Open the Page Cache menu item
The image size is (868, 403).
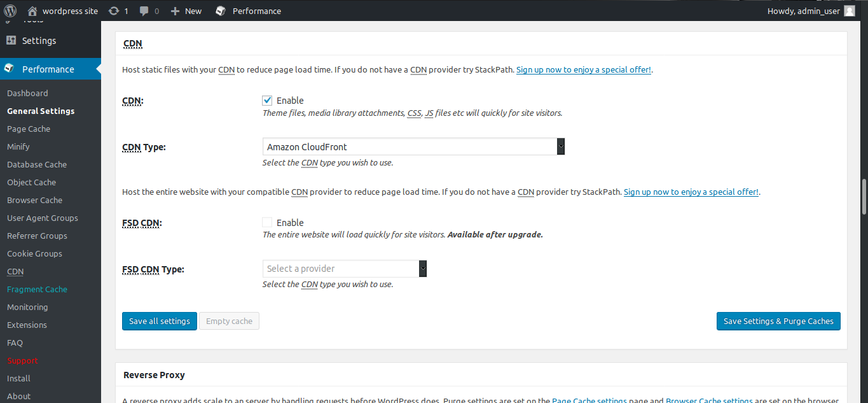tap(29, 129)
